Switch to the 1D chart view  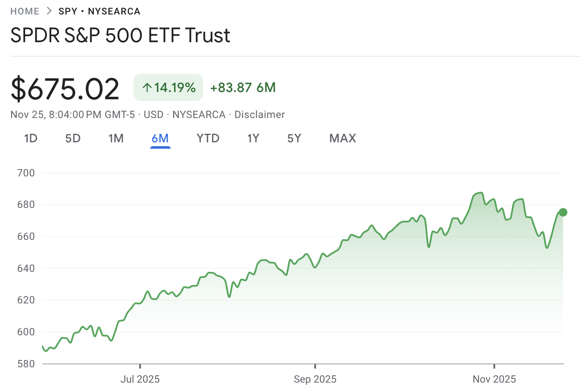(30, 138)
